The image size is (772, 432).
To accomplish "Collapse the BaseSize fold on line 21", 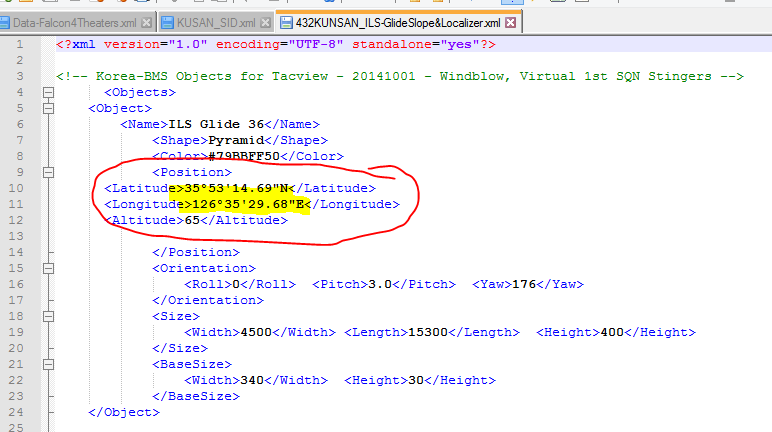I will (x=48, y=365).
